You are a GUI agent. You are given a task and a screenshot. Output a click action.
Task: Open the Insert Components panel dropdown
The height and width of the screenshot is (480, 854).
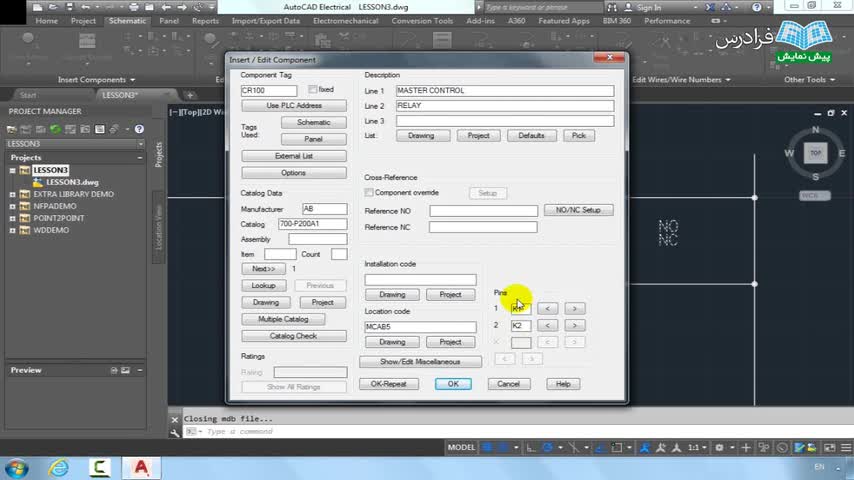tap(96, 80)
